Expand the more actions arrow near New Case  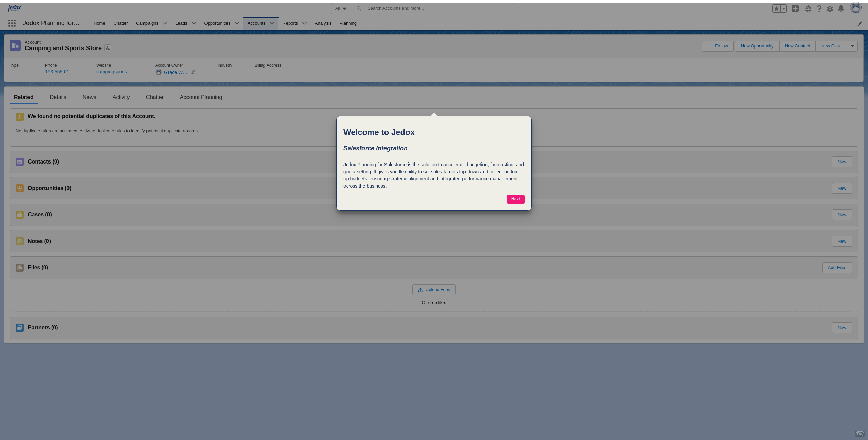click(852, 46)
